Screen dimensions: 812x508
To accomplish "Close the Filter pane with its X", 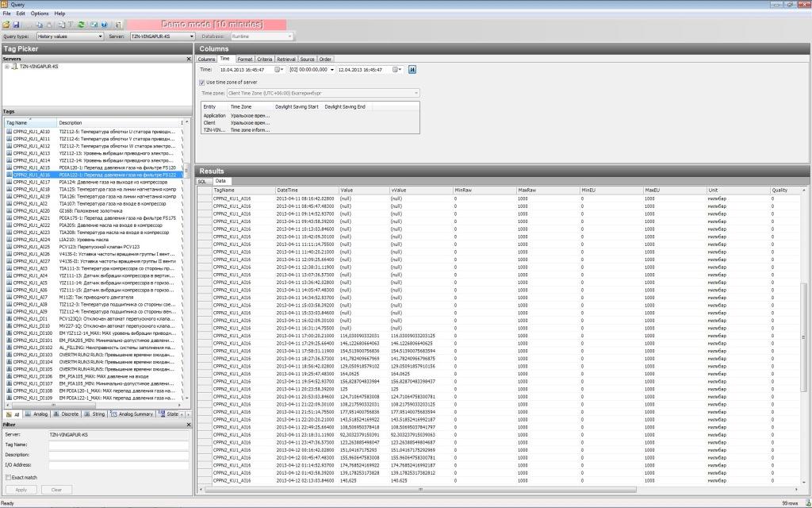I will coord(188,425).
